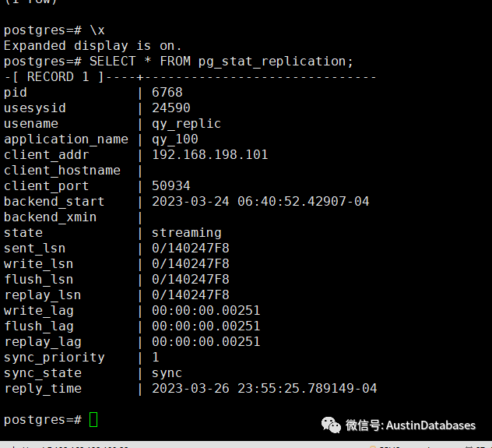Click the 'Expanded display is on.' message

(x=93, y=45)
